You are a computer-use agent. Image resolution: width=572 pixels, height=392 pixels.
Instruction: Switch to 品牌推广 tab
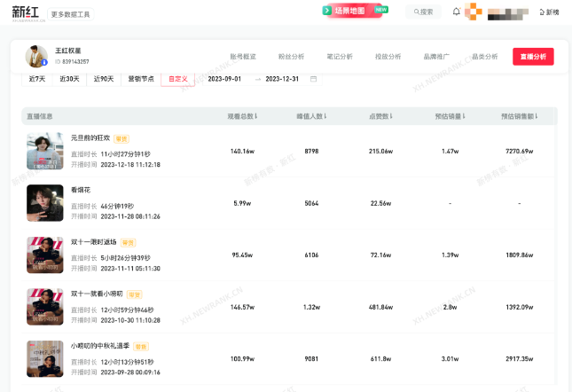(x=436, y=57)
